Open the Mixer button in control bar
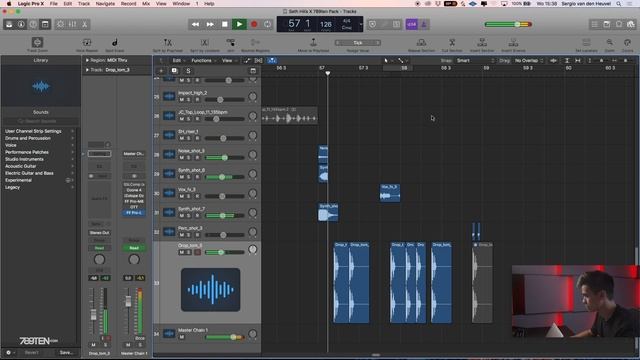 [x=72, y=24]
